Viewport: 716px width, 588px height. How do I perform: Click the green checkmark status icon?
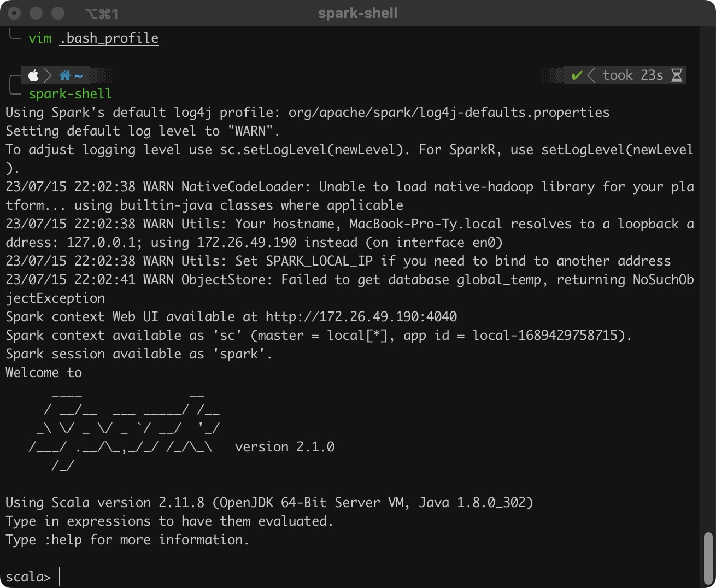(576, 75)
